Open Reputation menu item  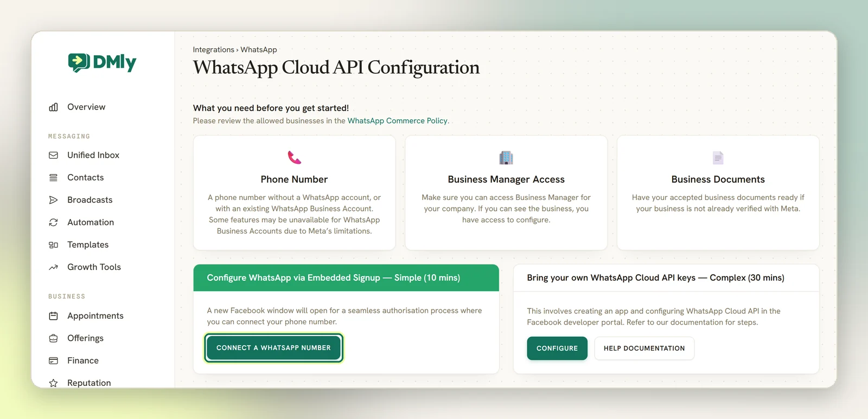[89, 383]
